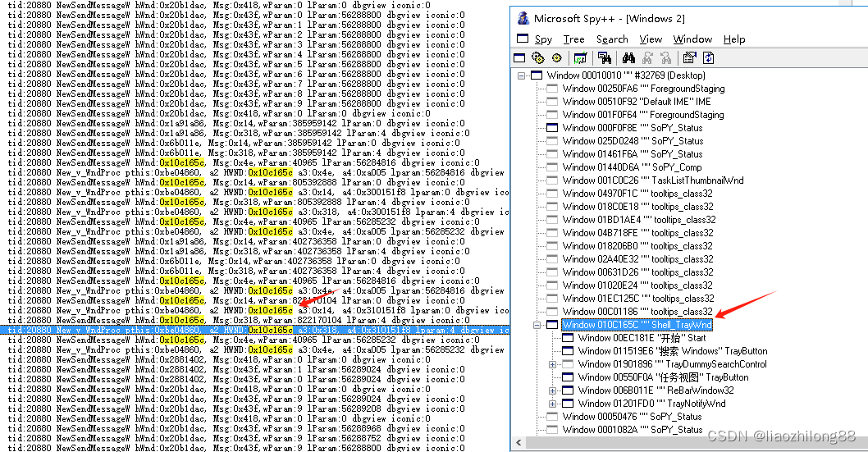This screenshot has width=868, height=452.
Task: Click window icon of 011519E6 TrayButton row
Action: click(568, 351)
